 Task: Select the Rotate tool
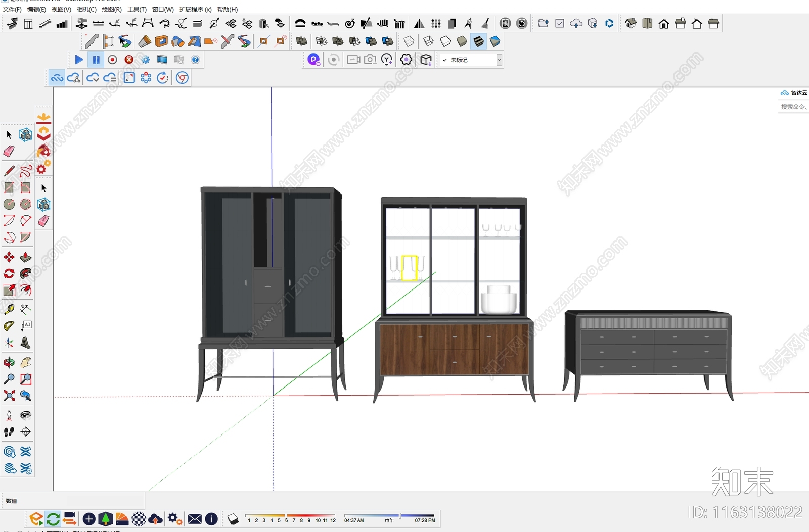(x=9, y=274)
